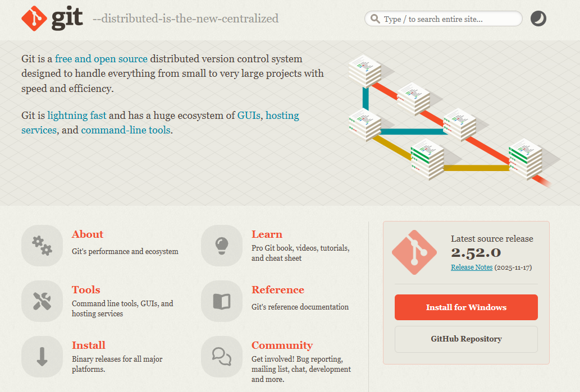Screen dimensions: 580x392
Task: Click the Install download arrow icon
Action: click(x=42, y=357)
